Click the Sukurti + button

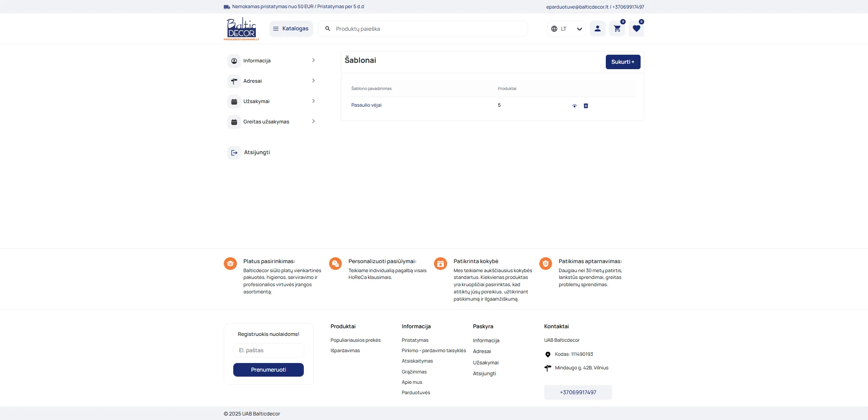point(623,61)
